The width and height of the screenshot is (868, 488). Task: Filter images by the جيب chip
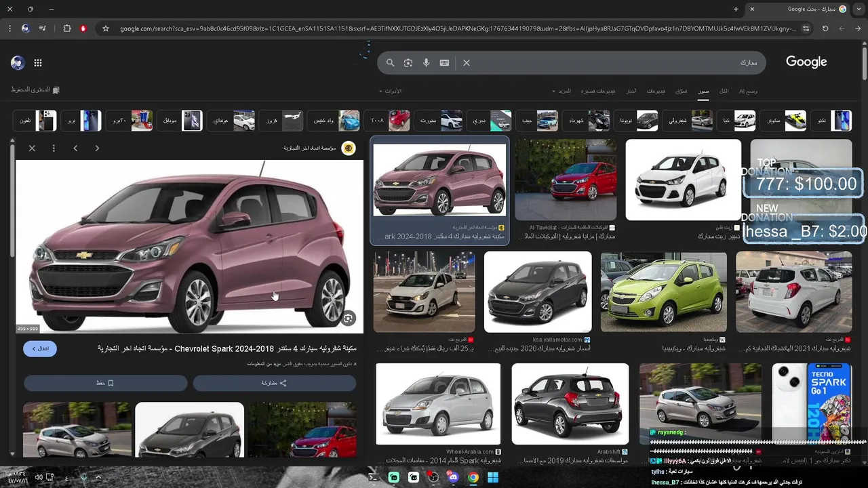[538, 121]
